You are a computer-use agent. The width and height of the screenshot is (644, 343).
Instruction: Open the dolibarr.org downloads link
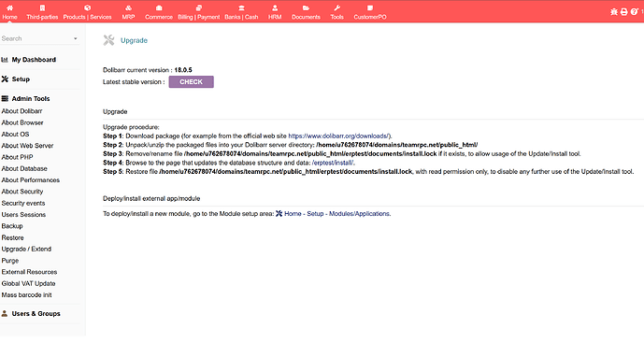[338, 136]
